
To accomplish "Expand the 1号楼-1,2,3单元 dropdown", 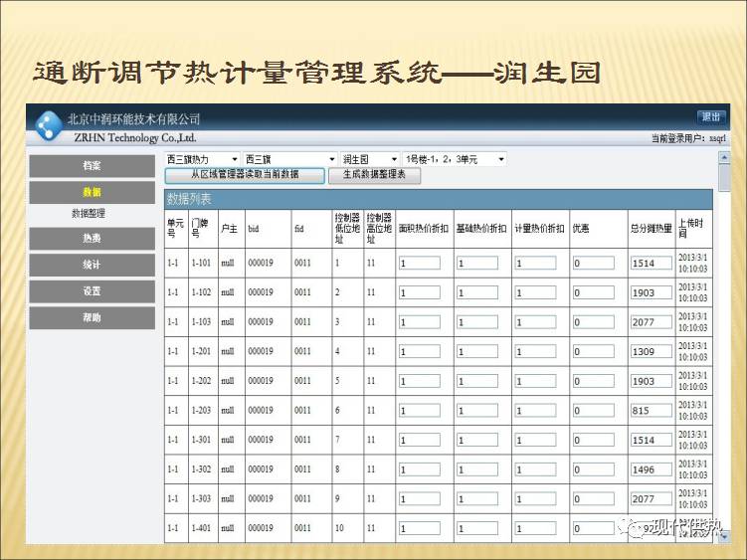I will [x=455, y=159].
